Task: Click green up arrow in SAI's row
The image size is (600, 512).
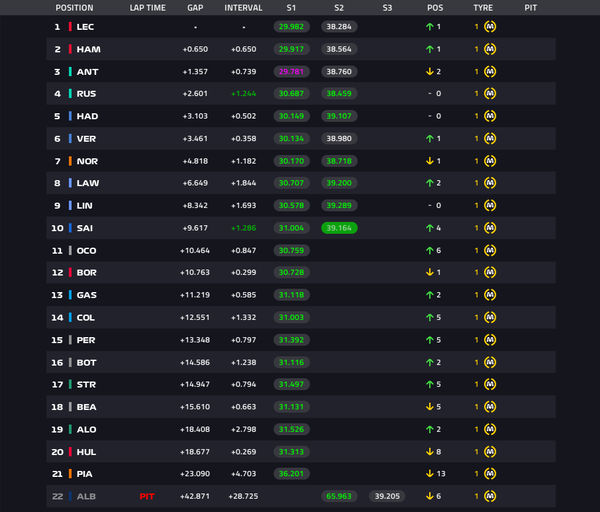Action: (x=430, y=228)
